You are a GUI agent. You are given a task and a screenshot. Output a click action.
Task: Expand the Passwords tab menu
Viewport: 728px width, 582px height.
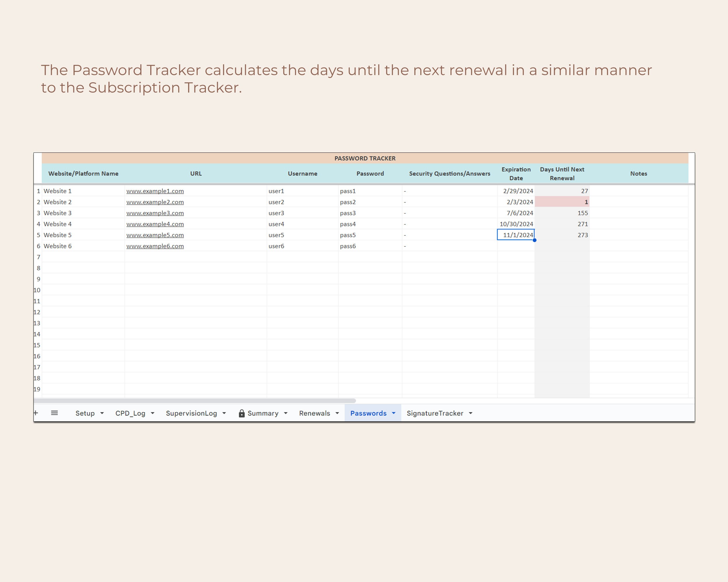coord(393,413)
